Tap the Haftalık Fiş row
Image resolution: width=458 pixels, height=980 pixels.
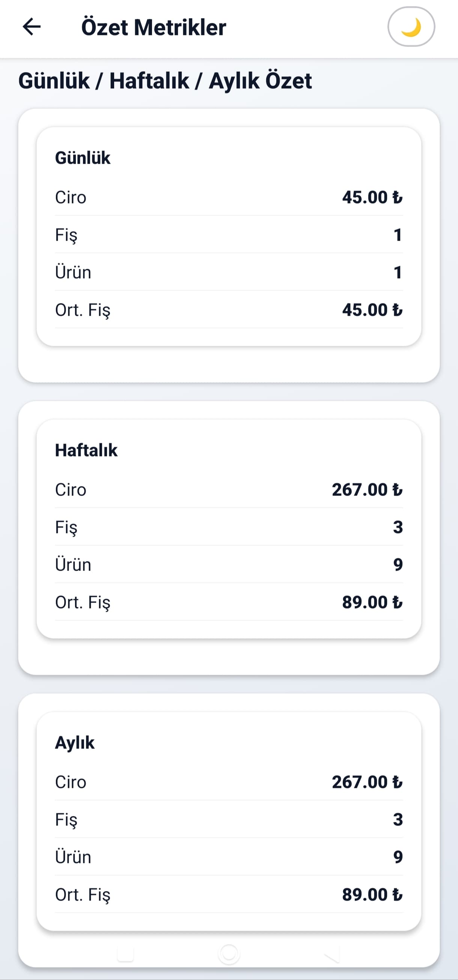229,527
